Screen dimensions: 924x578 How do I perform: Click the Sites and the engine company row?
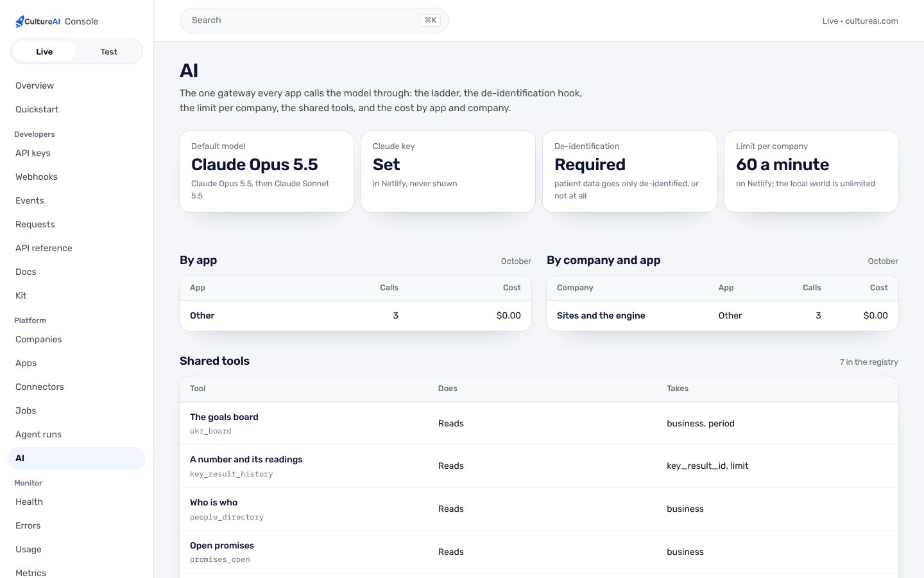click(723, 315)
